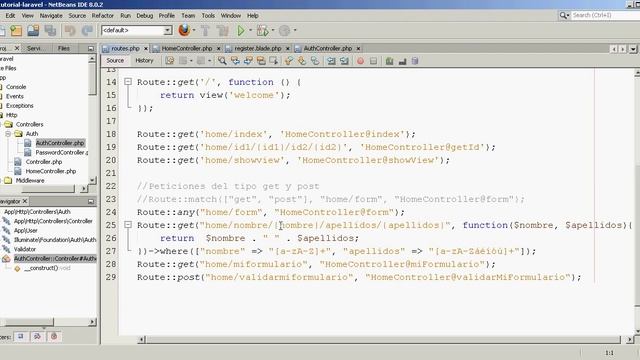Toggle the Highlight Search editor icon
This screenshot has width=640, height=360.
(x=261, y=61)
